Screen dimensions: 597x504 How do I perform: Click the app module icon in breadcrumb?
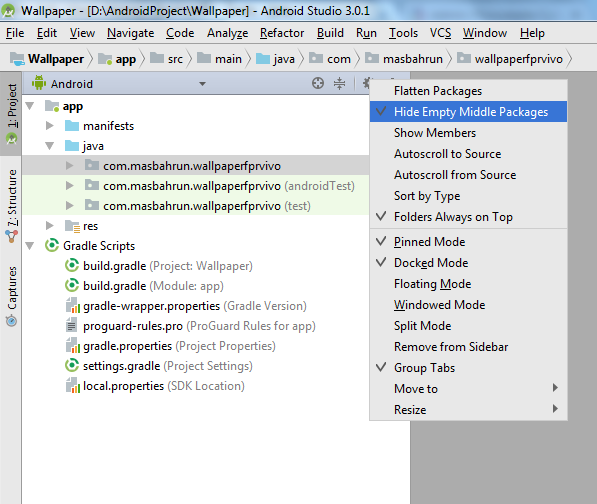point(105,59)
